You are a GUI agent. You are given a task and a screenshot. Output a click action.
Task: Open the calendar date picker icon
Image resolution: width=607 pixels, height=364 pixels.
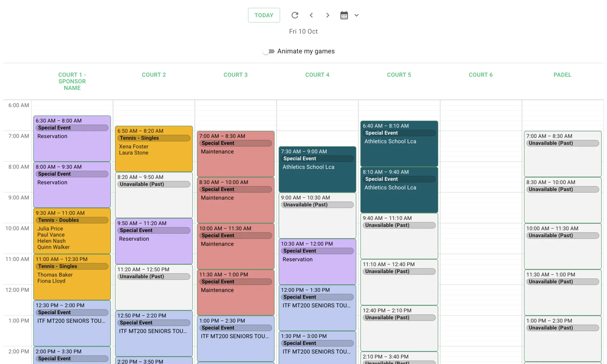[344, 15]
